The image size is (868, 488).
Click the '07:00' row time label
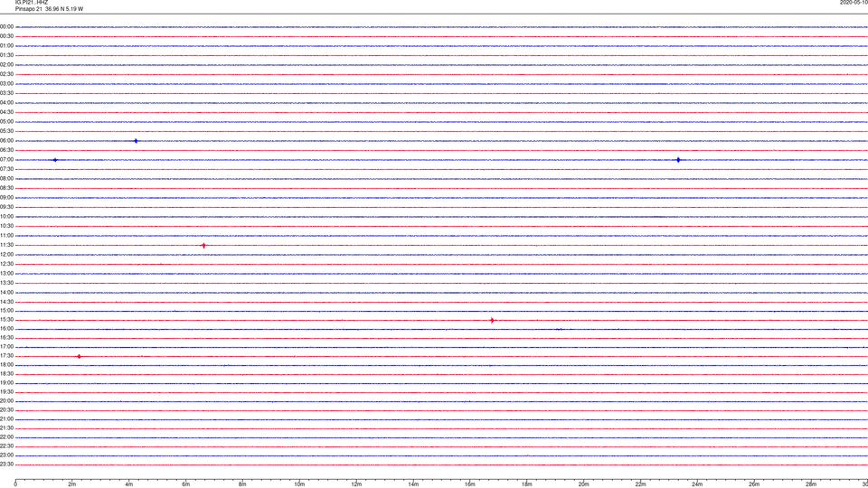pyautogui.click(x=6, y=160)
